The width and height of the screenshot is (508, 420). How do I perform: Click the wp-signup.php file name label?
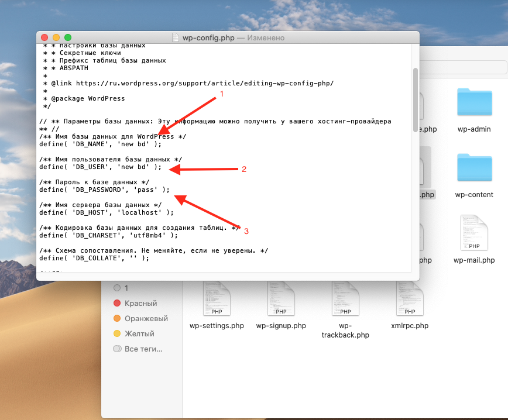click(281, 326)
